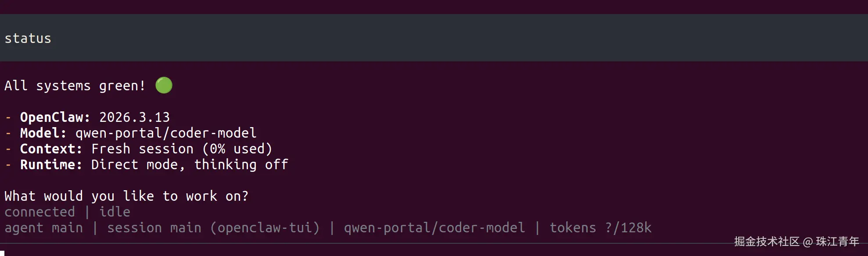Screen dimensions: 868x256
Task: Click "Fresh session (0% used)" text
Action: point(182,149)
